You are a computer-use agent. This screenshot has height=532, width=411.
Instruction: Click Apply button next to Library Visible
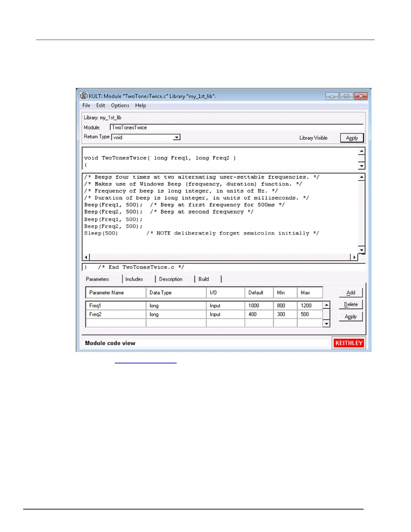pyautogui.click(x=352, y=138)
